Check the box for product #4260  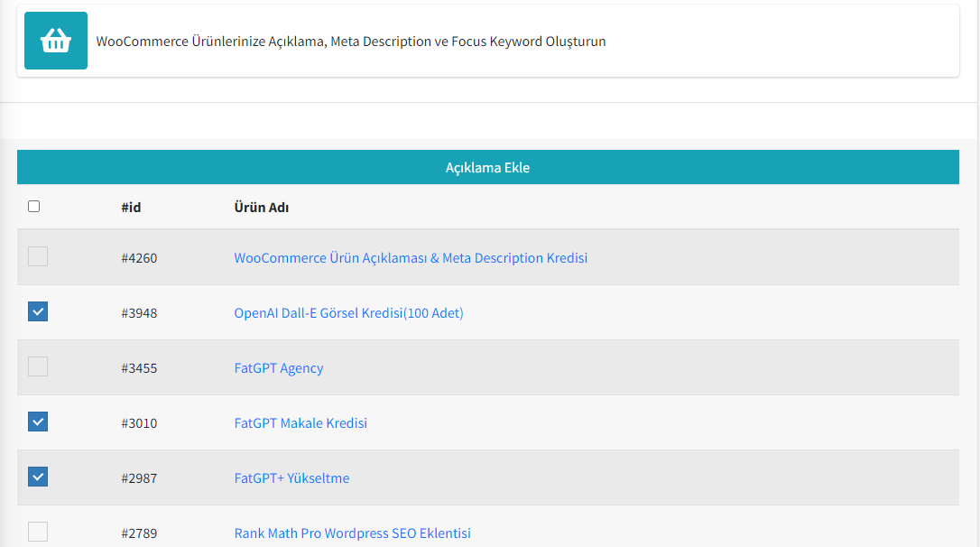click(38, 256)
